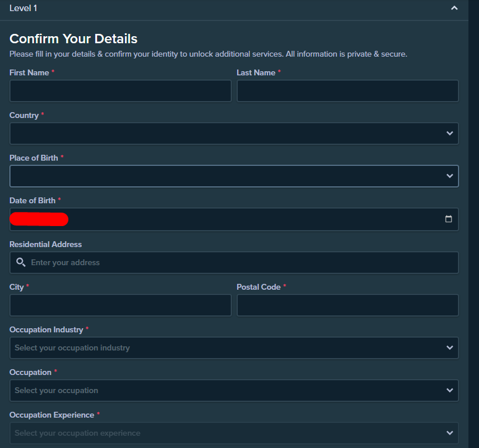
Task: Click the Place of Birth chevron arrow
Action: (x=449, y=176)
